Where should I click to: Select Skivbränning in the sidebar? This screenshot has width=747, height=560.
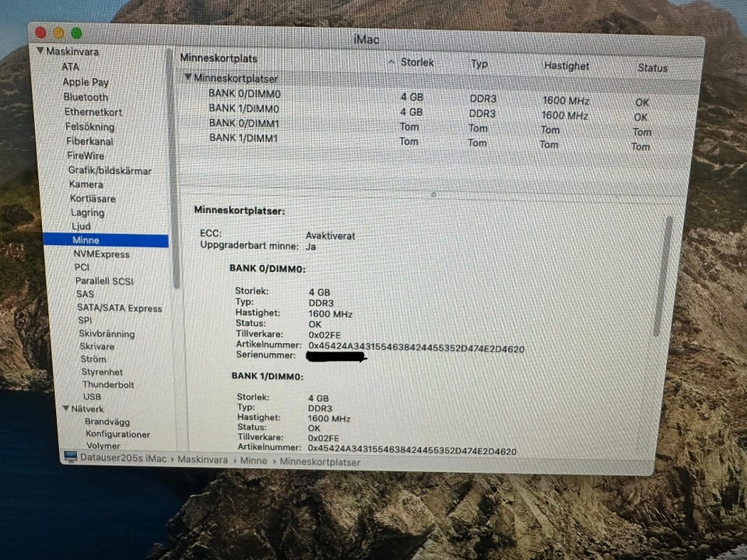click(x=107, y=334)
